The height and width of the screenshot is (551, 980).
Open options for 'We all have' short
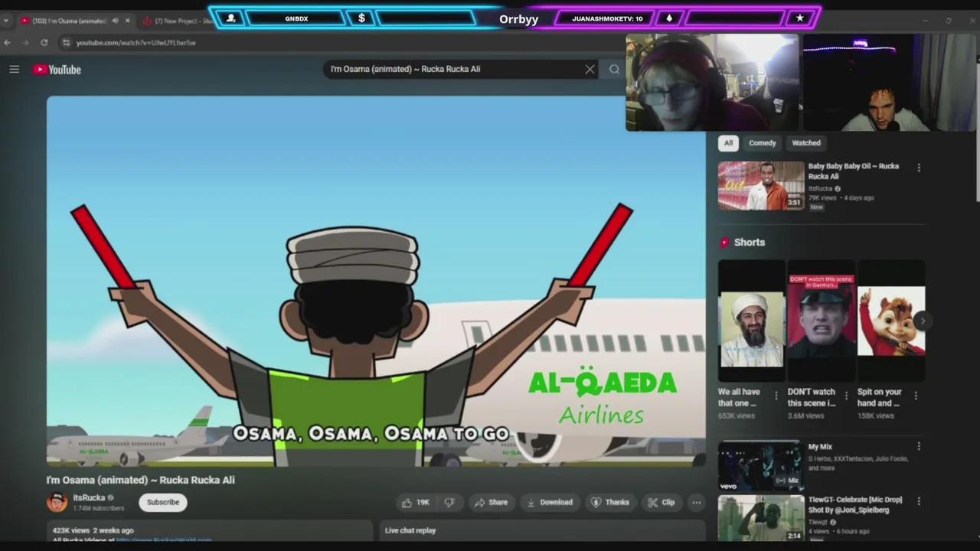click(776, 396)
